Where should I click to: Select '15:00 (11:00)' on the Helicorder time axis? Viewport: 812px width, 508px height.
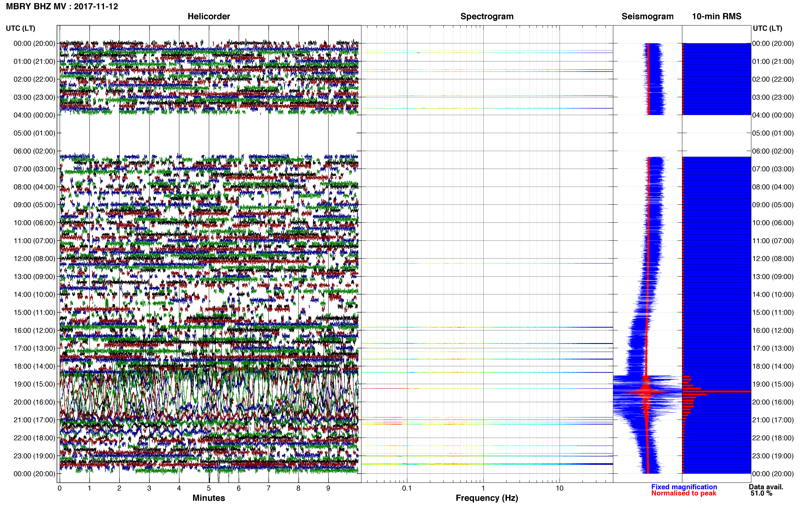(x=34, y=312)
